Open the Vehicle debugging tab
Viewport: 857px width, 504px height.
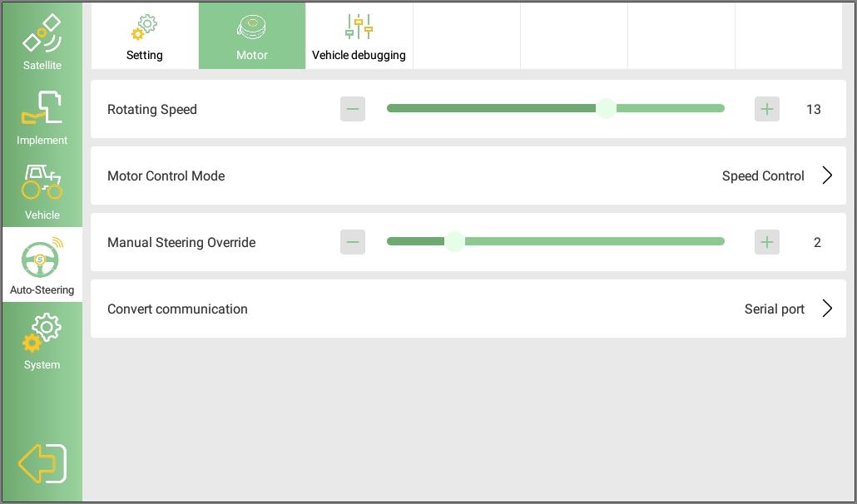(359, 37)
